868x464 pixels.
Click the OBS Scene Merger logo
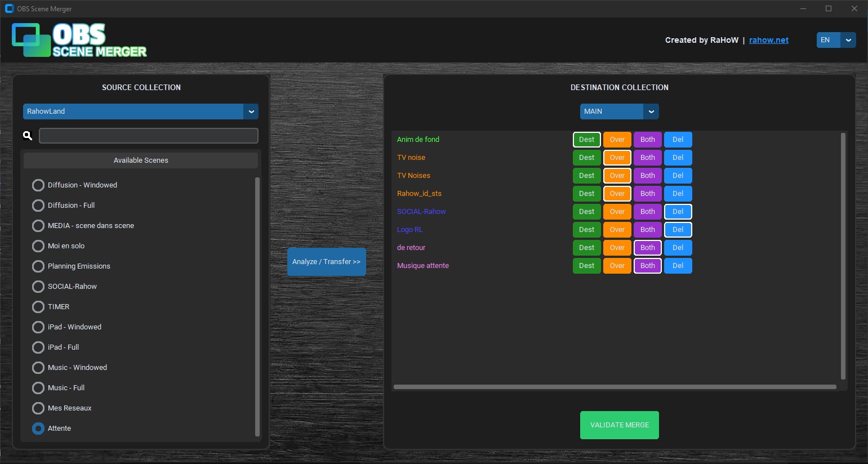(79, 39)
